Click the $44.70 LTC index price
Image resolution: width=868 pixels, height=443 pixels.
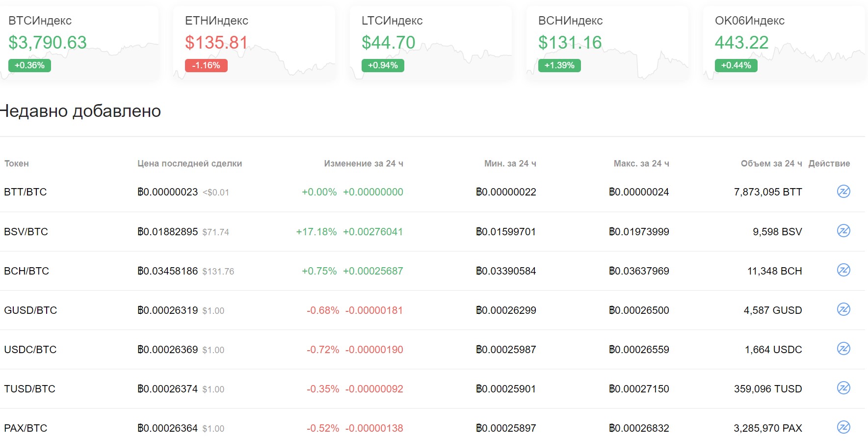click(x=389, y=43)
